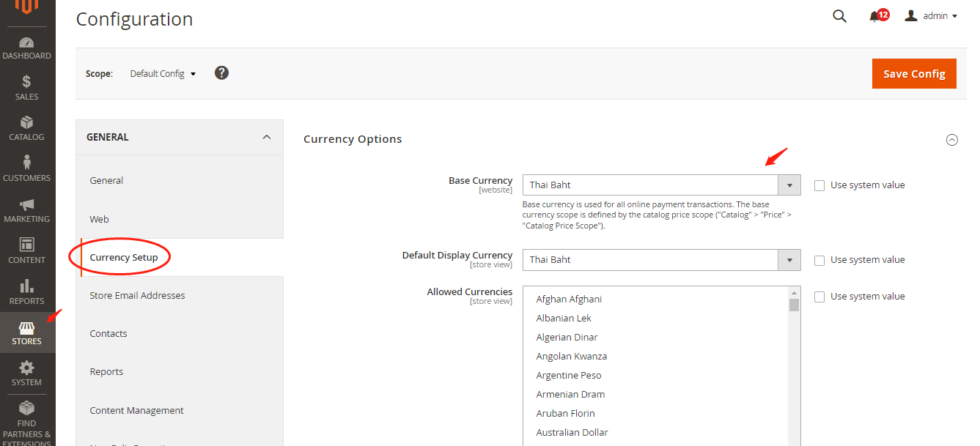The image size is (980, 446).
Task: Open the Dashboard menu
Action: click(27, 48)
